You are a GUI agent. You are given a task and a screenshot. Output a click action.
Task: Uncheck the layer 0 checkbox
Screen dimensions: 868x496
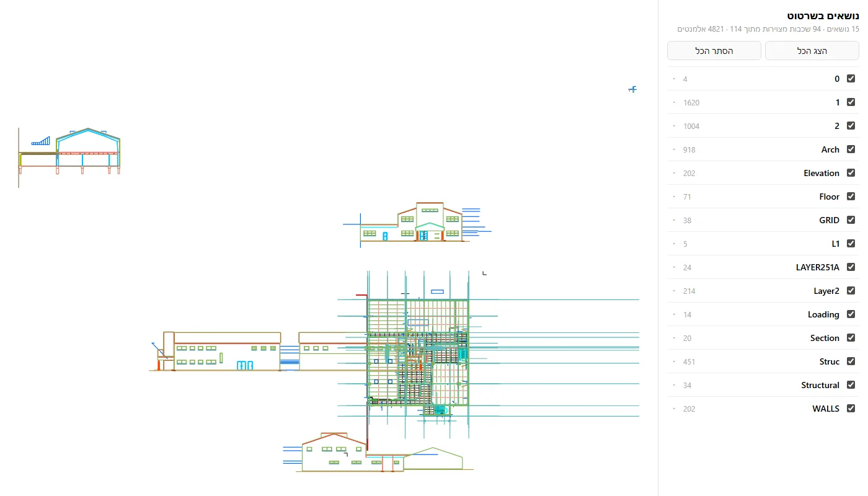851,79
